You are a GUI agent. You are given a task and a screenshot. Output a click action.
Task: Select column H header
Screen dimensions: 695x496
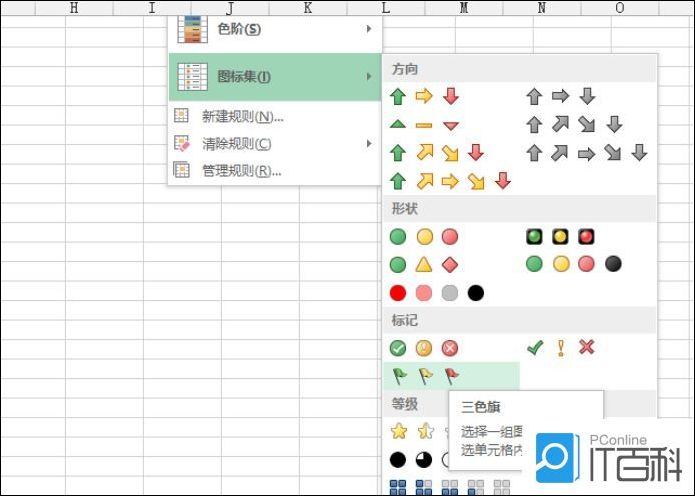(73, 8)
